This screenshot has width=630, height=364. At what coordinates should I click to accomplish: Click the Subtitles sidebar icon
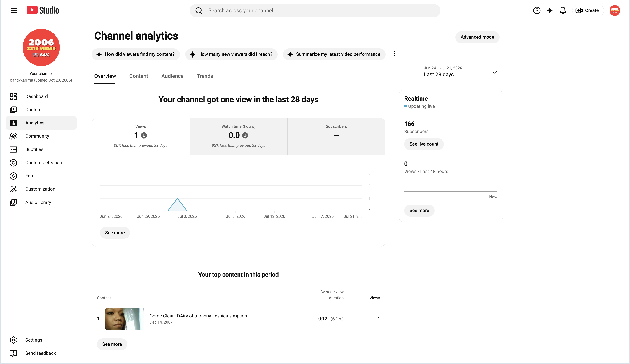pyautogui.click(x=13, y=149)
